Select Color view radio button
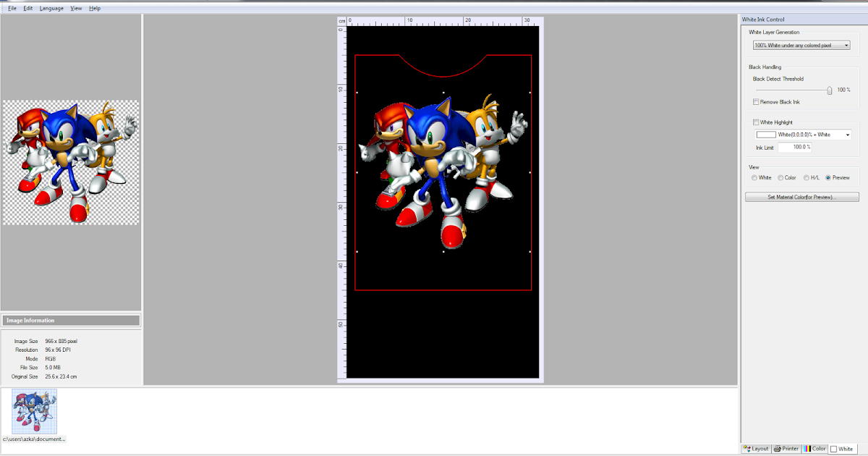868x456 pixels. pos(780,177)
